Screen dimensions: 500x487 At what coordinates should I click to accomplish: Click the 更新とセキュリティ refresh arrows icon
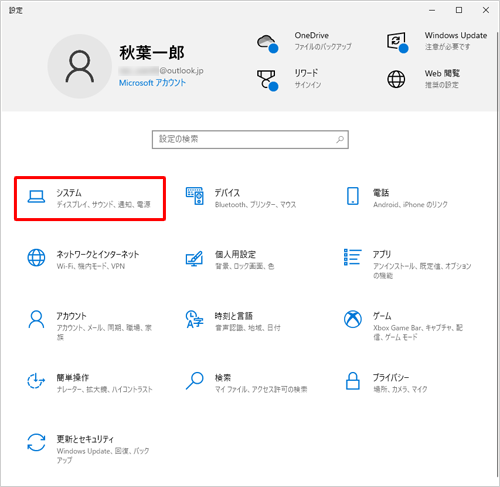36,442
